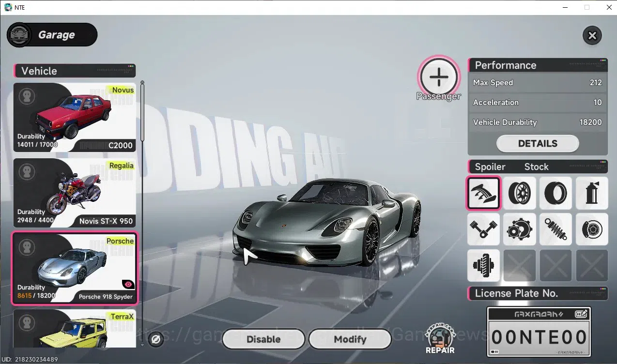Pick the suspension spring upgrade icon
Viewport: 617px width, 364px height.
coord(555,229)
